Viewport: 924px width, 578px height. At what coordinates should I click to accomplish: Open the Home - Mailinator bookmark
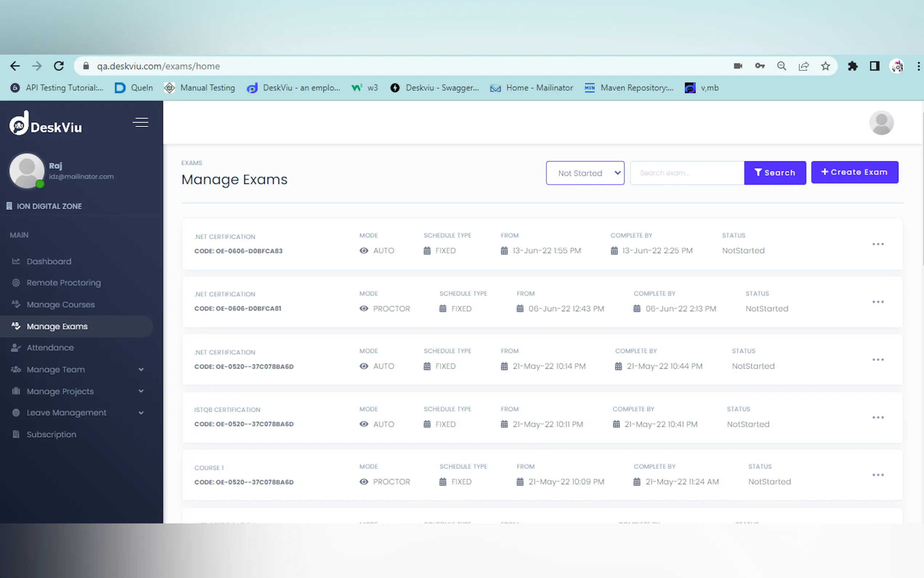point(532,88)
